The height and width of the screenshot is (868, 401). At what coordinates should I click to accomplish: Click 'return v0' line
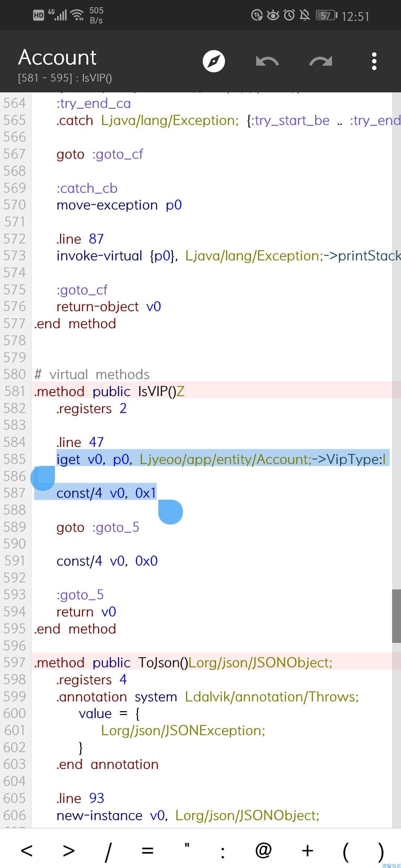tap(86, 612)
